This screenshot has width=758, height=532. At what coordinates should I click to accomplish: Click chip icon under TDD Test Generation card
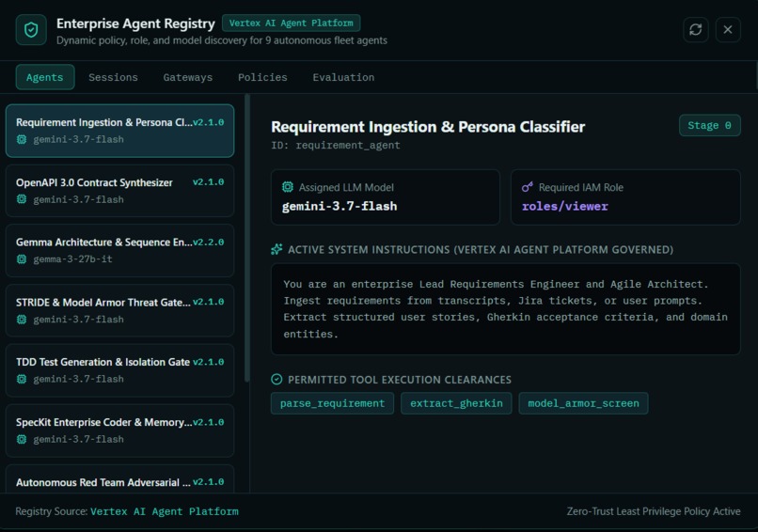(x=22, y=380)
